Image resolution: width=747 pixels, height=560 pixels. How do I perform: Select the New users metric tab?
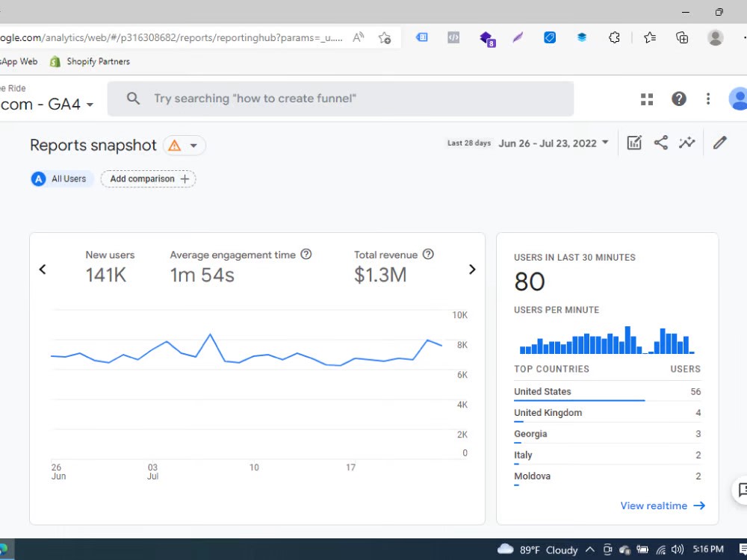pos(110,267)
